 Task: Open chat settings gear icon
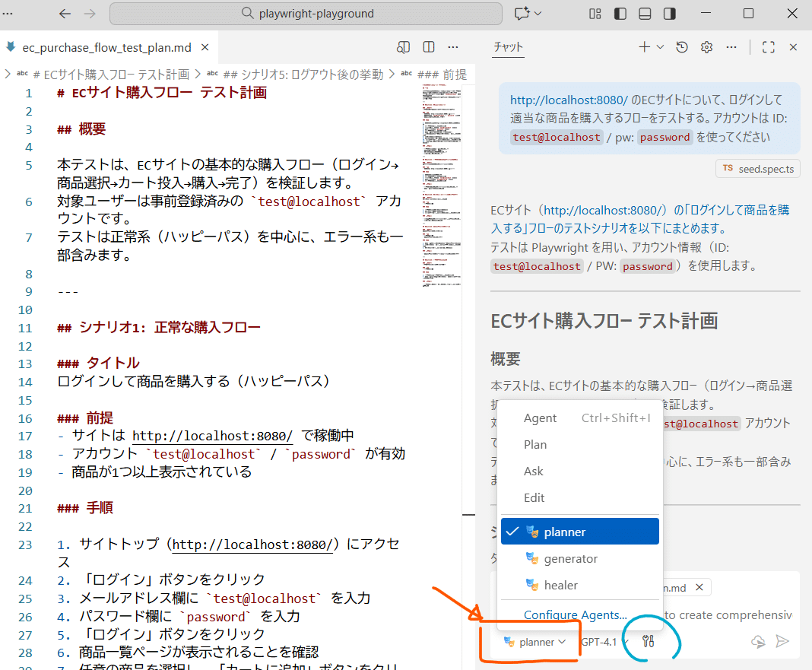pyautogui.click(x=706, y=47)
